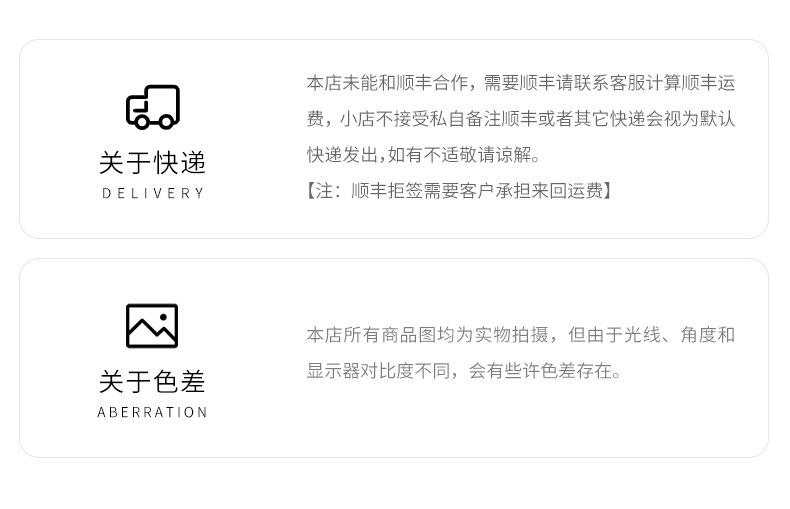Screen dimensions: 790x509
Task: Click the truck icon's rear wheel
Action: [x=166, y=122]
